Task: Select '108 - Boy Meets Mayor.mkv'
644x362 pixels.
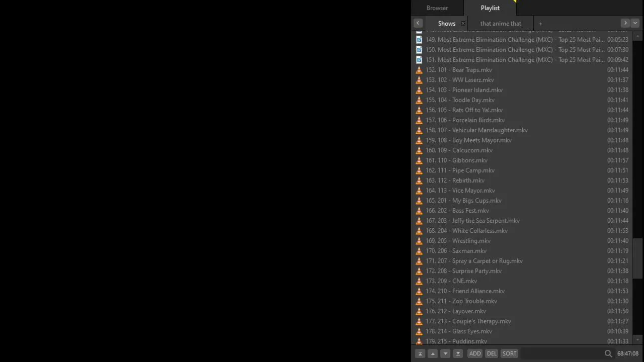Action: coord(522,140)
